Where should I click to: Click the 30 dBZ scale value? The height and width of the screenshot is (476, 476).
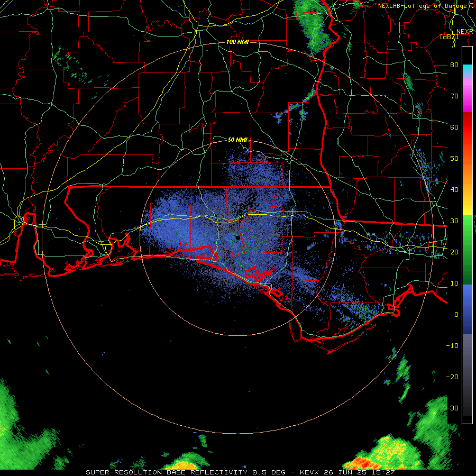454,221
